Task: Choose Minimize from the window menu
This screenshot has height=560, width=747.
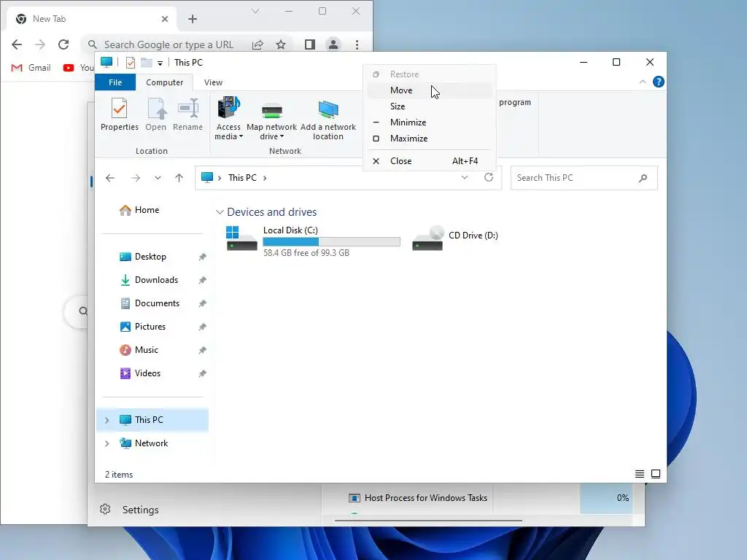Action: 429,122
